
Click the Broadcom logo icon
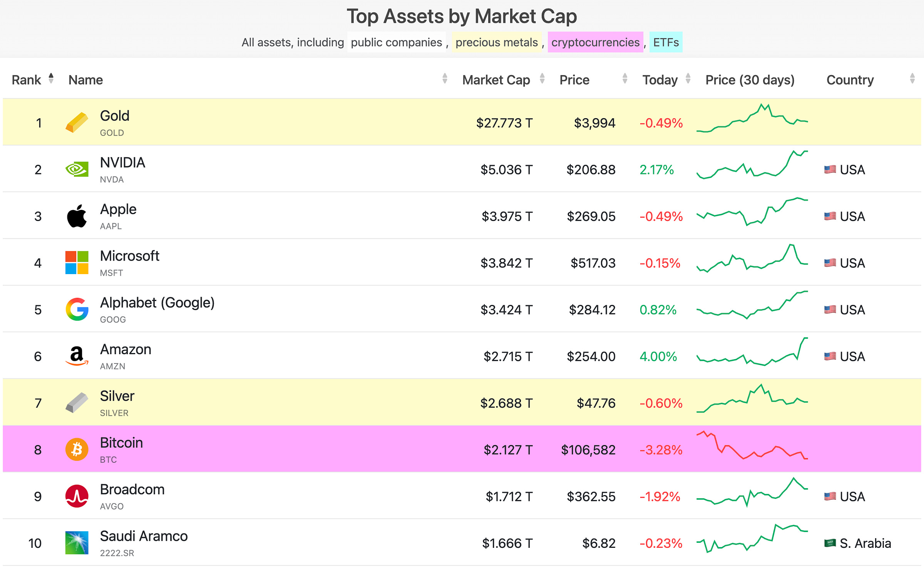click(77, 496)
